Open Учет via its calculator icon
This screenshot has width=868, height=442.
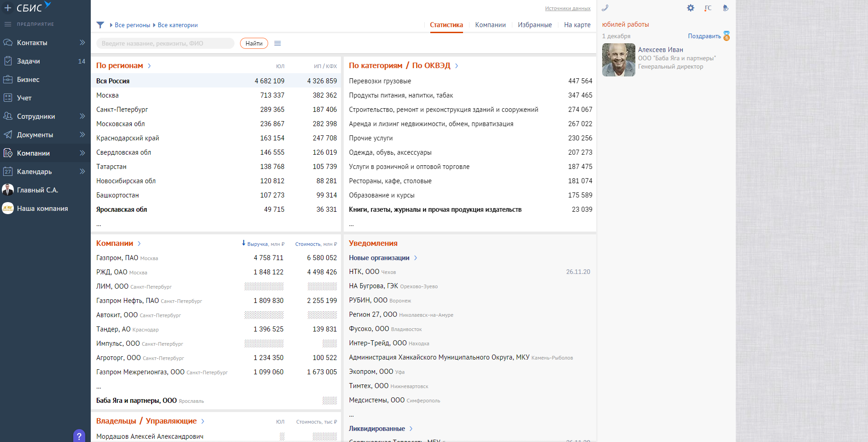[x=8, y=98]
